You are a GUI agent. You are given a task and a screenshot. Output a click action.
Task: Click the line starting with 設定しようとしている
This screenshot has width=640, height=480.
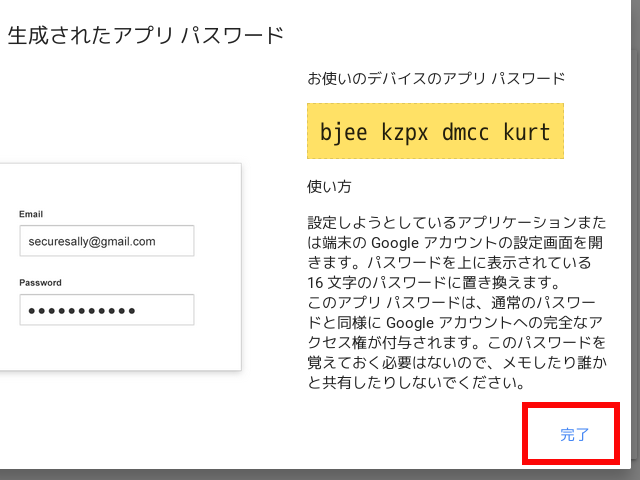pos(456,221)
